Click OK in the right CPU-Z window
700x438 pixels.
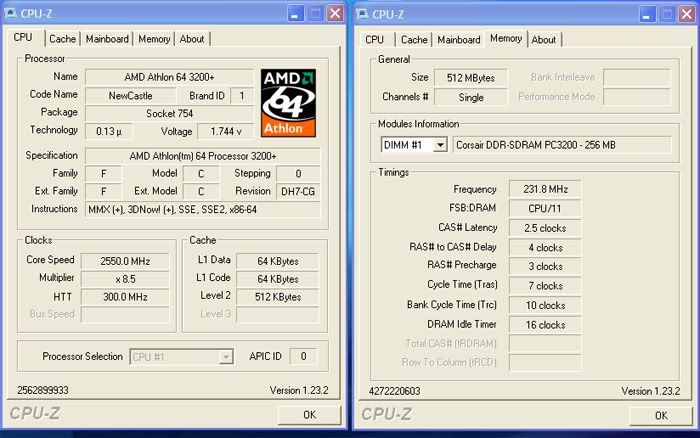coord(661,415)
